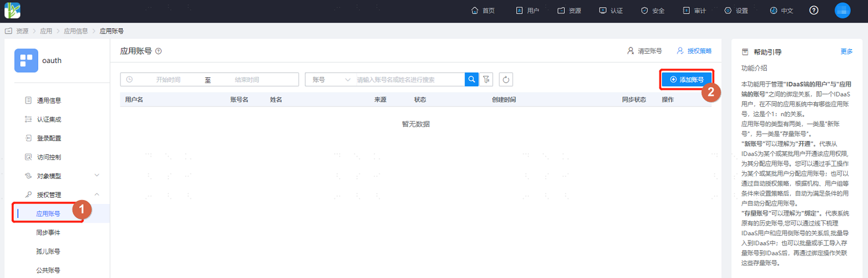Open the 认证 top menu
This screenshot has height=278, width=868.
610,10
